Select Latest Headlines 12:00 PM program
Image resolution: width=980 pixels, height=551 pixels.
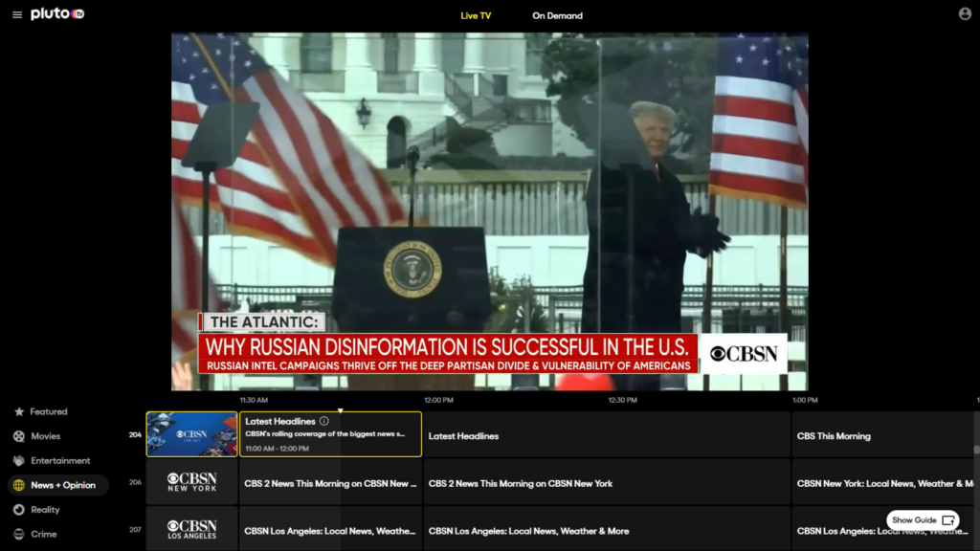607,434
